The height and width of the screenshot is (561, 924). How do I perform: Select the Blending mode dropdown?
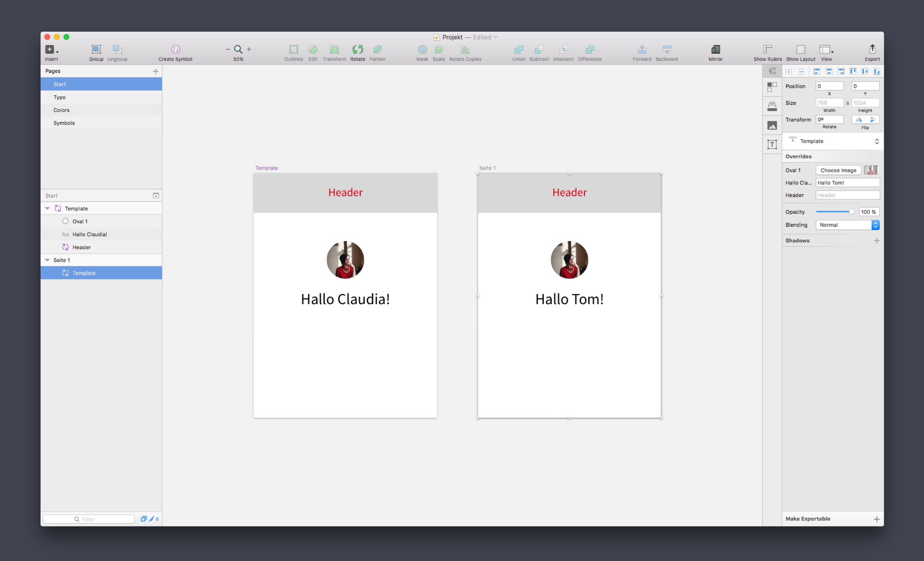[x=847, y=224]
